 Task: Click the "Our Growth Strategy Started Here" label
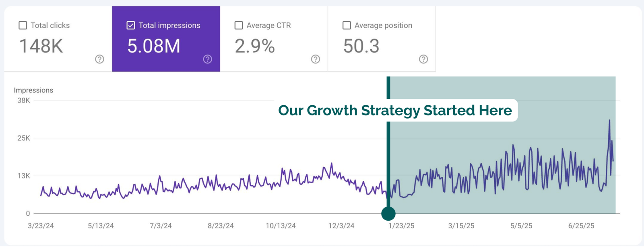395,111
